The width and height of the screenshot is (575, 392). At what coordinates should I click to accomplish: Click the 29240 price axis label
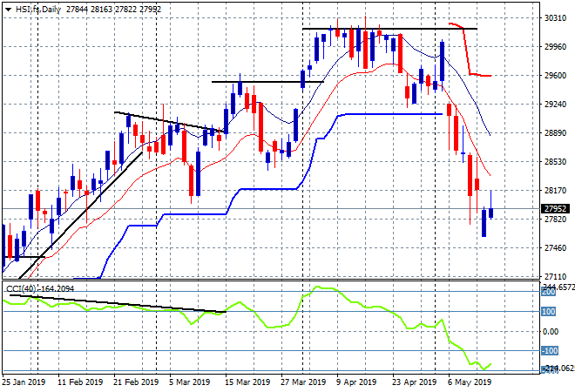click(555, 105)
